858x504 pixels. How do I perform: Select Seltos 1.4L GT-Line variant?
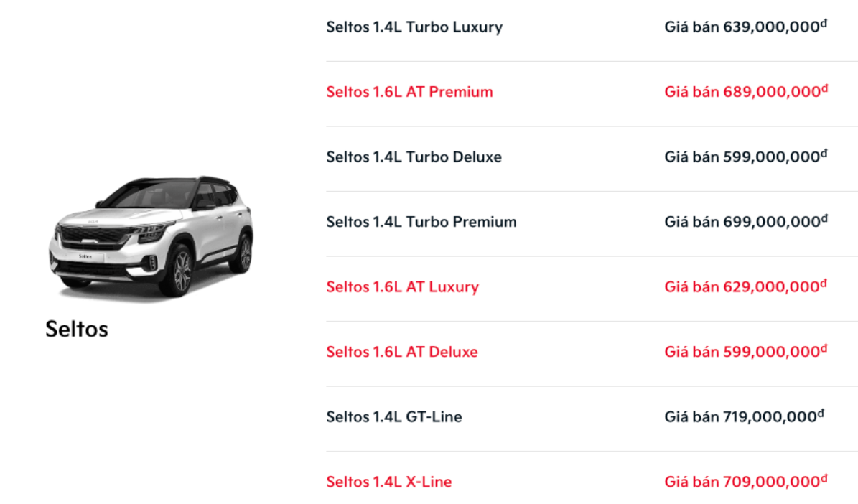[x=393, y=416]
